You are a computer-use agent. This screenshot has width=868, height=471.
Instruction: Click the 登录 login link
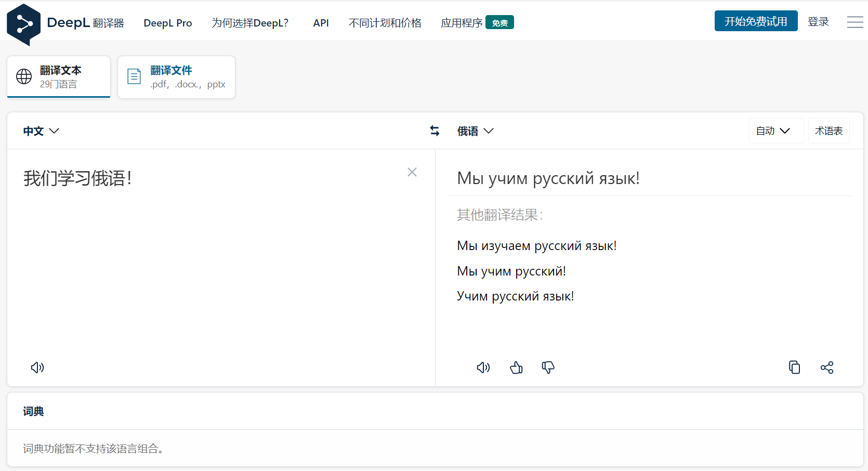(818, 22)
